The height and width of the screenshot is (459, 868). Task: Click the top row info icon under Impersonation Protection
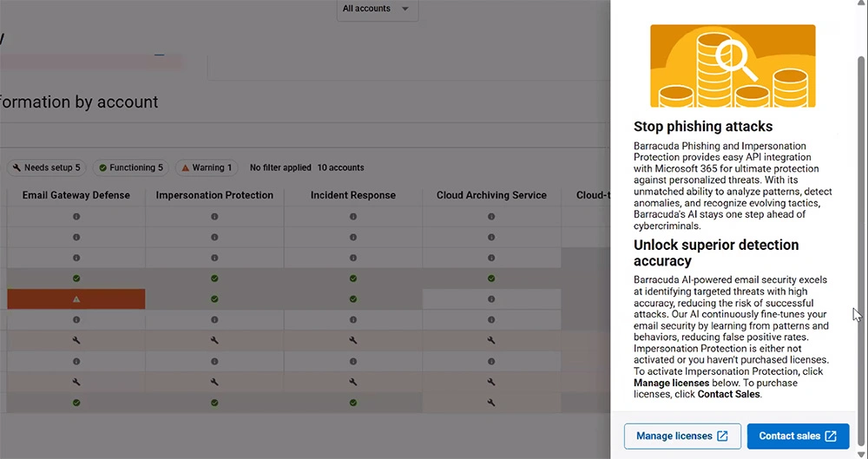[x=214, y=217]
